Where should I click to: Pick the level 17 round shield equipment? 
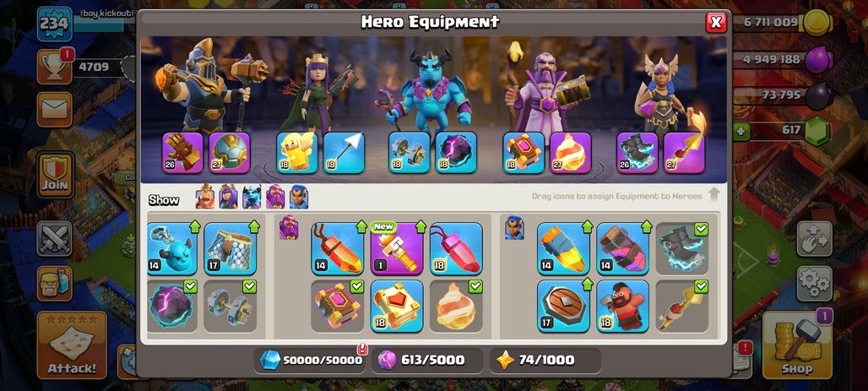tap(563, 306)
